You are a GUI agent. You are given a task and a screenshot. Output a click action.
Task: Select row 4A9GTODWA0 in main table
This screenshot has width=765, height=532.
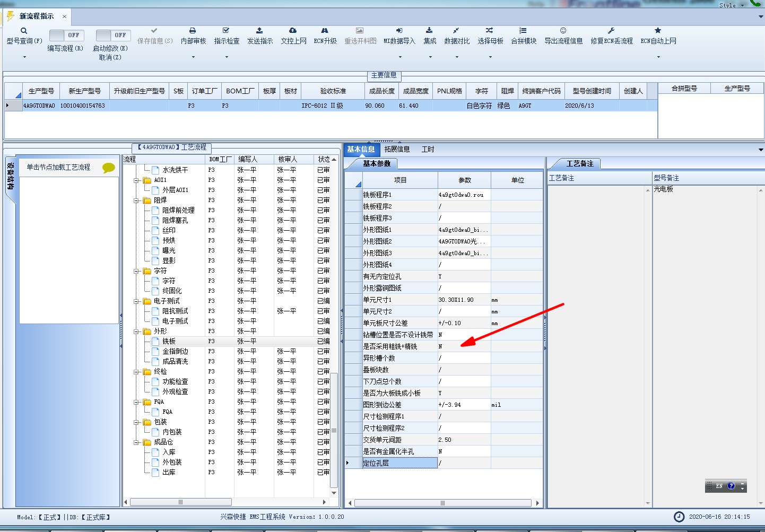coord(331,106)
